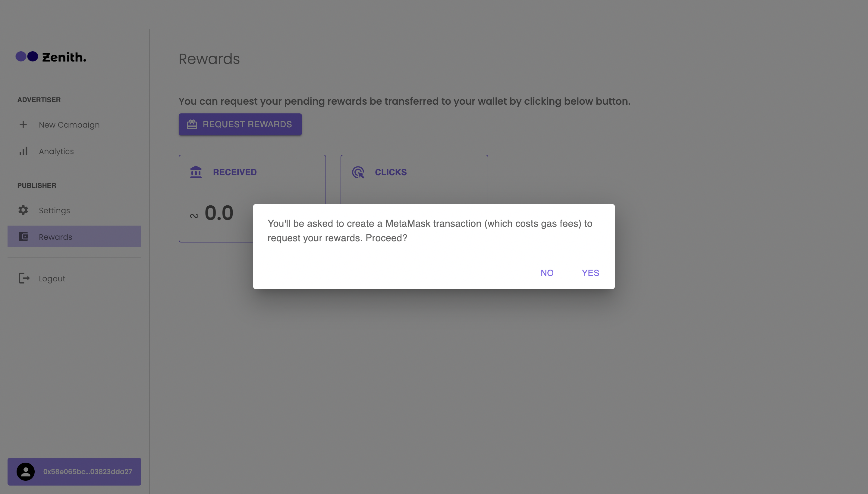
Task: Click the user avatar icon
Action: [x=26, y=471]
